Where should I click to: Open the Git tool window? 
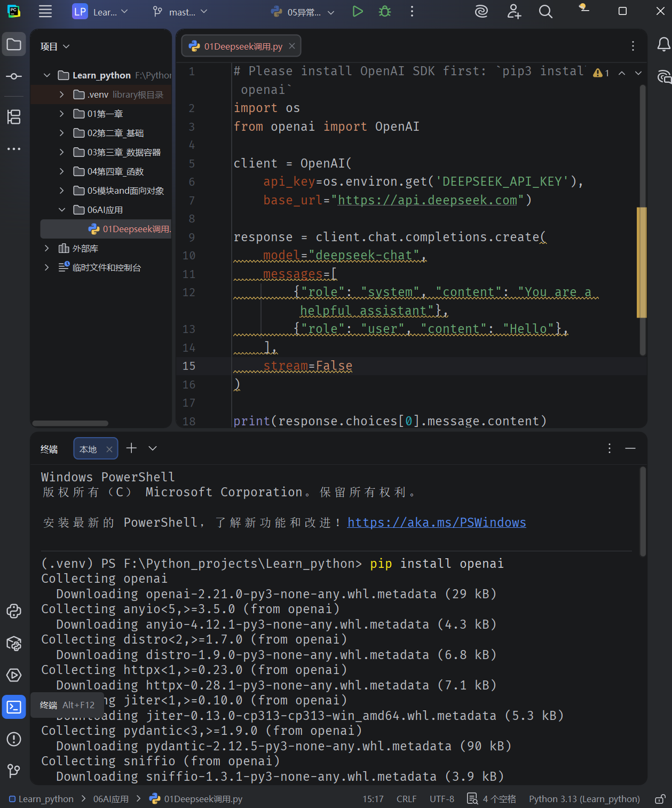click(14, 771)
